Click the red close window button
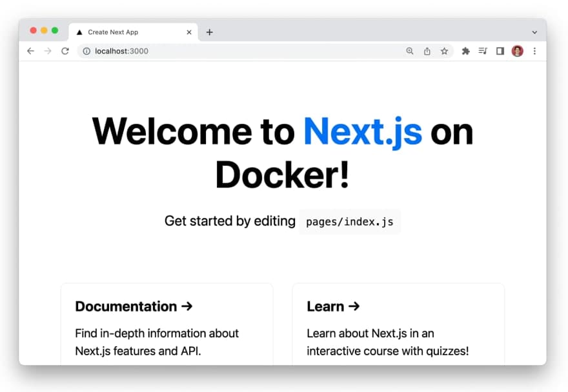 (34, 30)
